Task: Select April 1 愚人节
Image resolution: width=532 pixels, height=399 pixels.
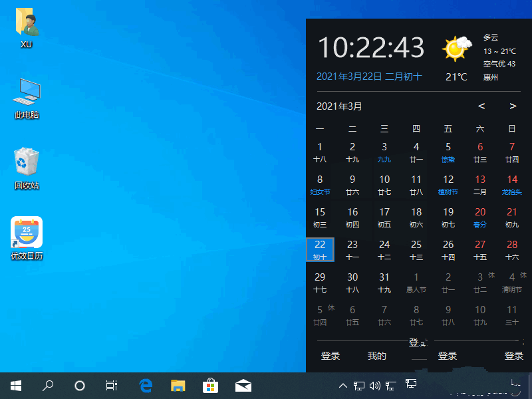Action: (416, 282)
